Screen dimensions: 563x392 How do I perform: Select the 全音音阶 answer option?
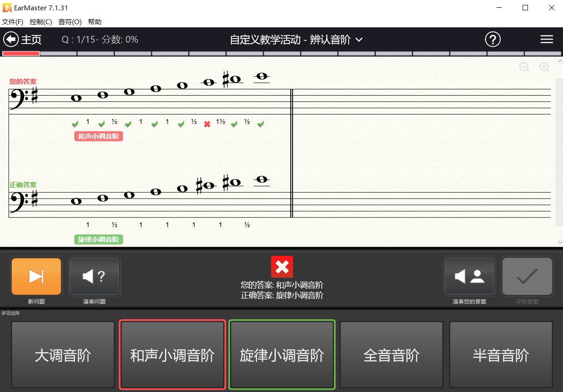pos(391,355)
